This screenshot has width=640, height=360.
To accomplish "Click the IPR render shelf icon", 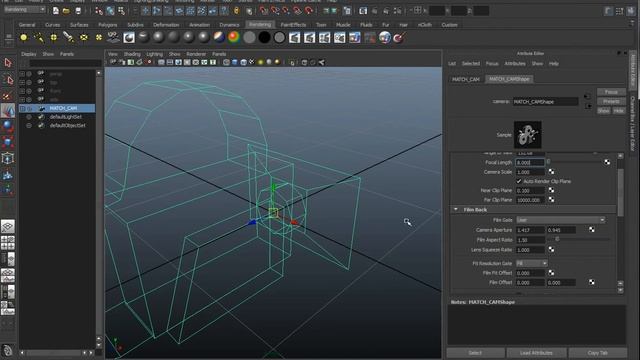I will [310, 38].
